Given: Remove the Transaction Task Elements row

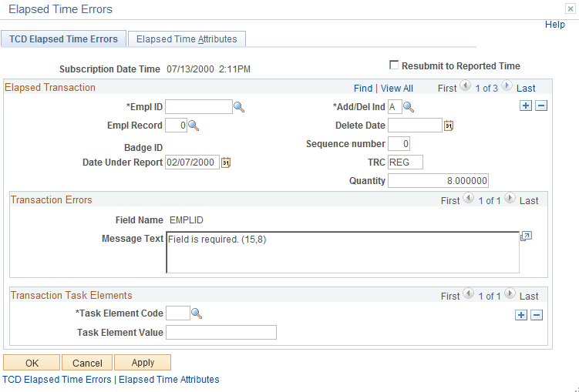Looking at the screenshot, I should click(537, 315).
